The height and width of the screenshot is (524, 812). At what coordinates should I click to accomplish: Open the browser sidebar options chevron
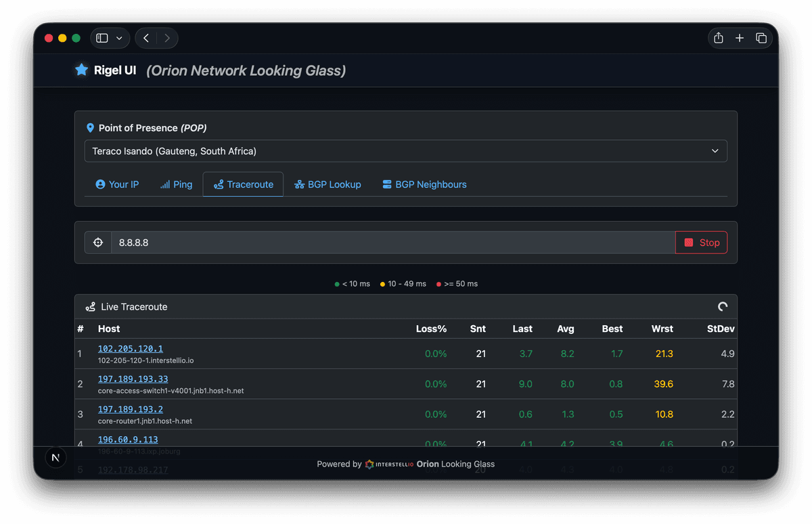pos(118,38)
